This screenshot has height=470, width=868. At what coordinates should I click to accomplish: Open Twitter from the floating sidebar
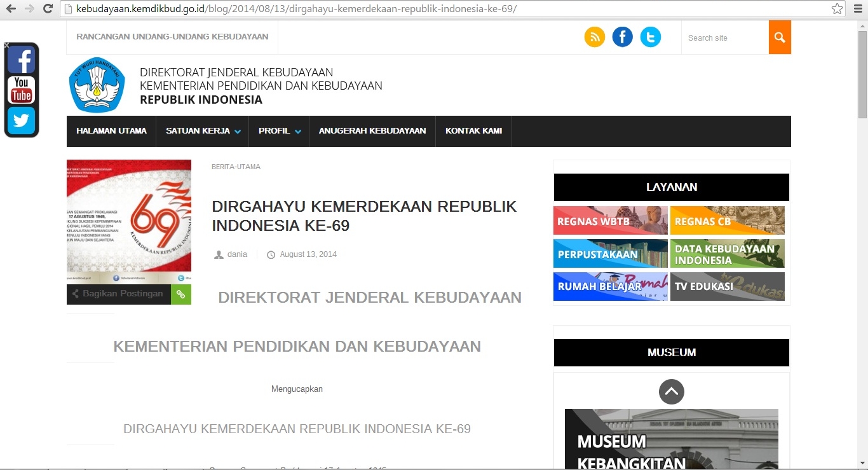pos(21,120)
